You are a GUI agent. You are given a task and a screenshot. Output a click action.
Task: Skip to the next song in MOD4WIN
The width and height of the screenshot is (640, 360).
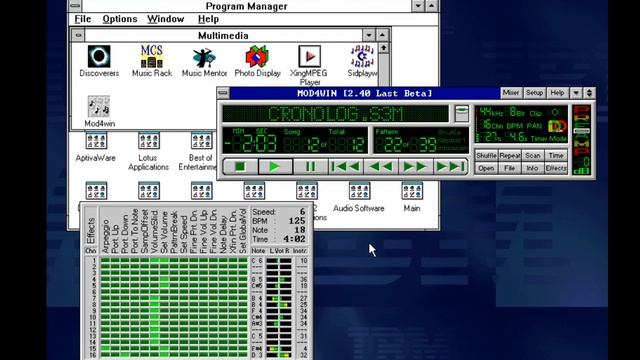pos(450,167)
